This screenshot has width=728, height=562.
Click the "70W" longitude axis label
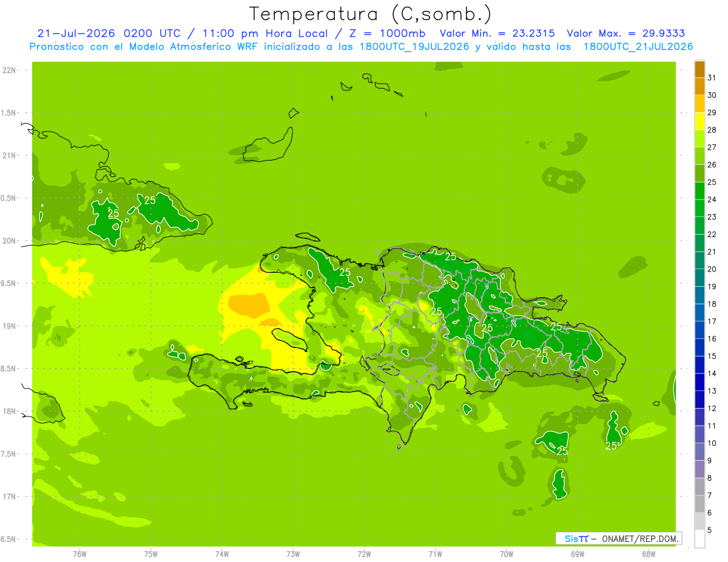(507, 554)
